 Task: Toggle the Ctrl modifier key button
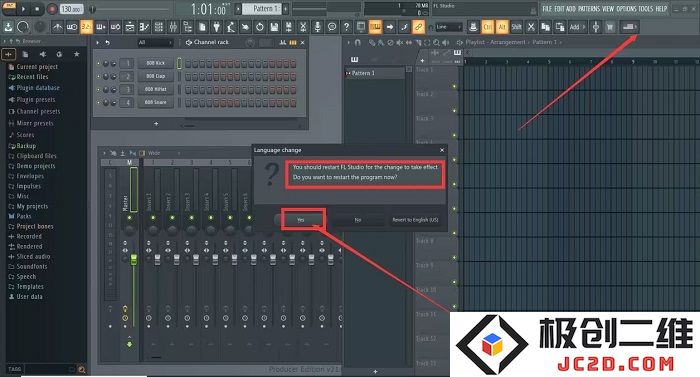click(488, 27)
